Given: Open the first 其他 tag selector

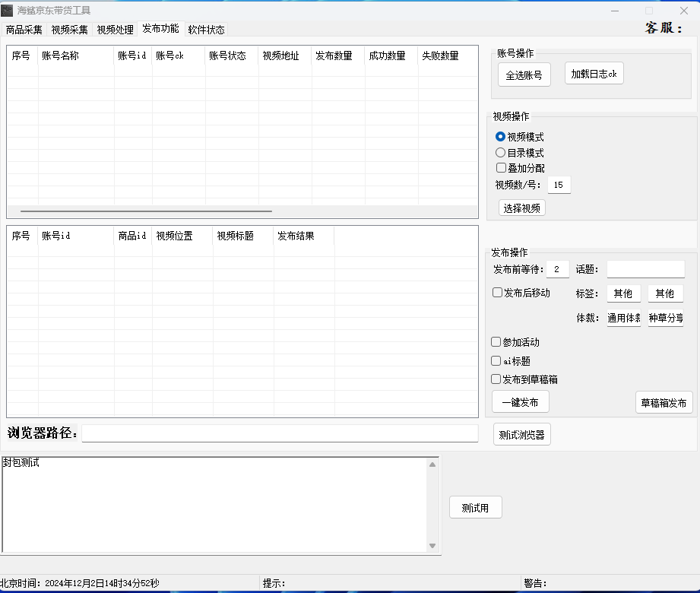Looking at the screenshot, I should tap(623, 293).
